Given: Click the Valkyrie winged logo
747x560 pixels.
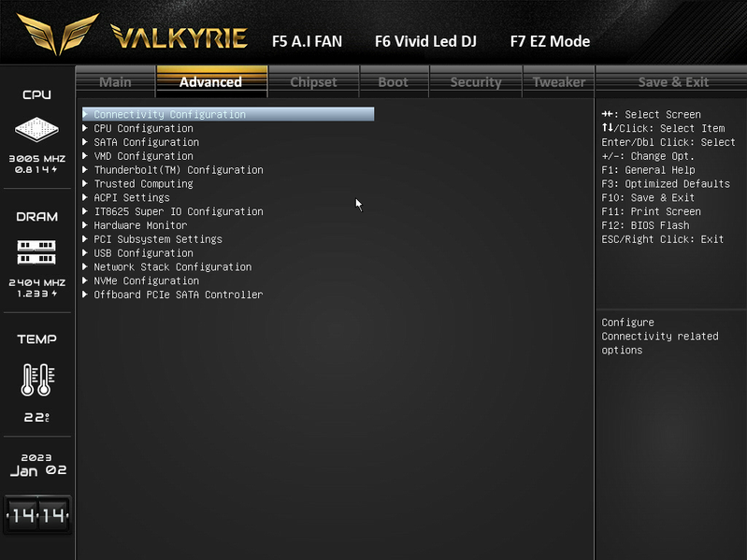Looking at the screenshot, I should point(58,34).
